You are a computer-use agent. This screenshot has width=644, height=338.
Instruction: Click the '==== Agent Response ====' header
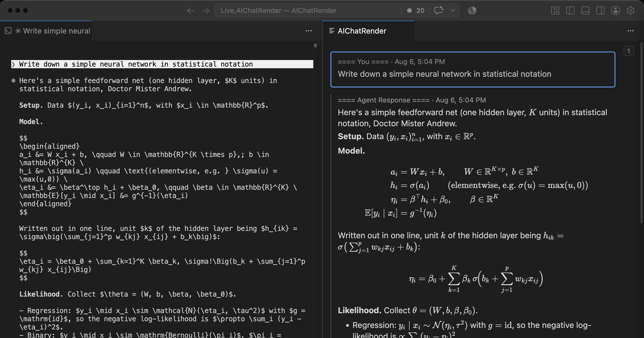[384, 100]
